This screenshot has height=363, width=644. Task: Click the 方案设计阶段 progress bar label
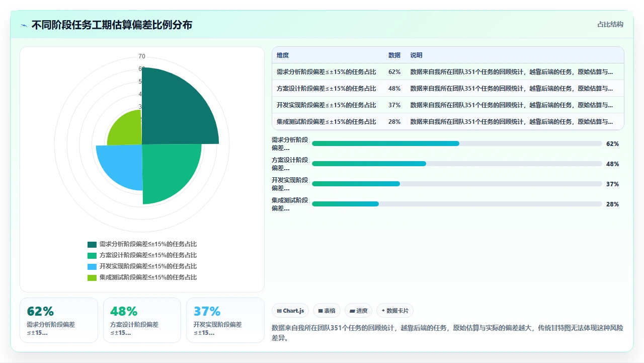[290, 164]
